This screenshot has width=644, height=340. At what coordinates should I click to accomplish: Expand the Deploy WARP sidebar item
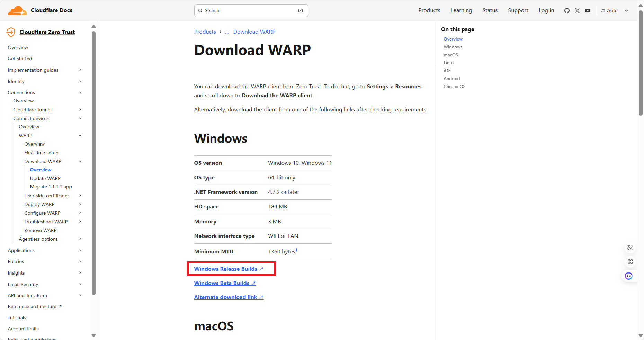(80, 204)
